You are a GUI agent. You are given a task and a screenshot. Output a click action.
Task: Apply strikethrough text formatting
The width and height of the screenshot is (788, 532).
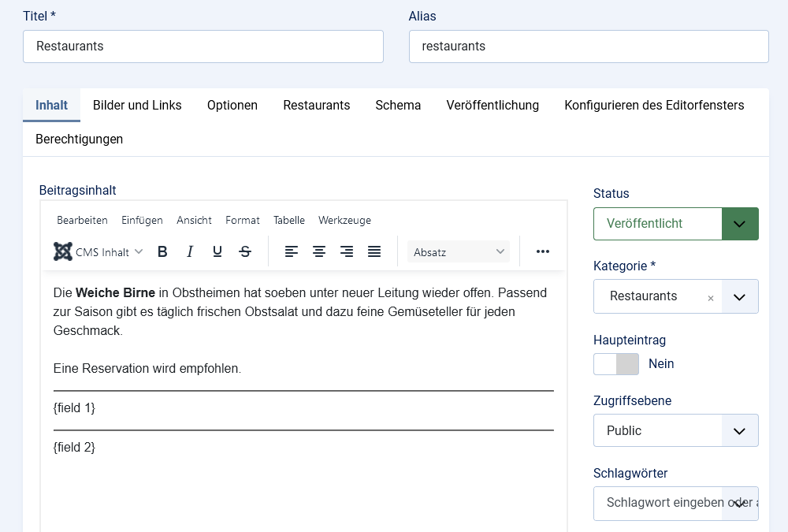click(x=245, y=251)
